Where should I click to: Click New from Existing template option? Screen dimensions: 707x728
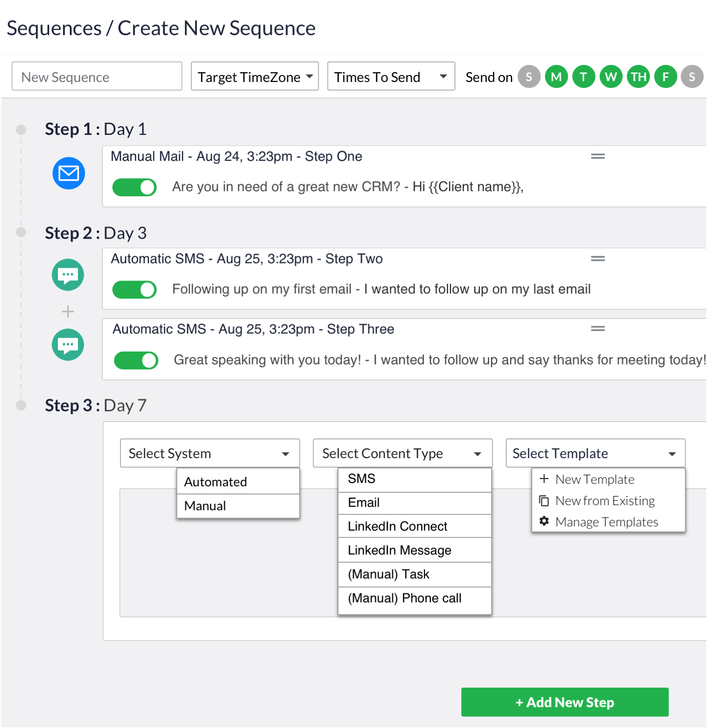click(604, 500)
